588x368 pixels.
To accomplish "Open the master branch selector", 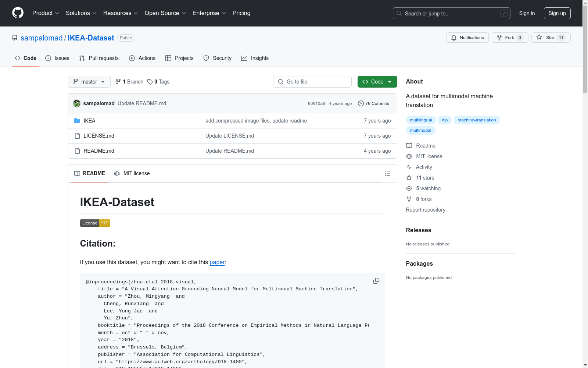I will coord(89,82).
